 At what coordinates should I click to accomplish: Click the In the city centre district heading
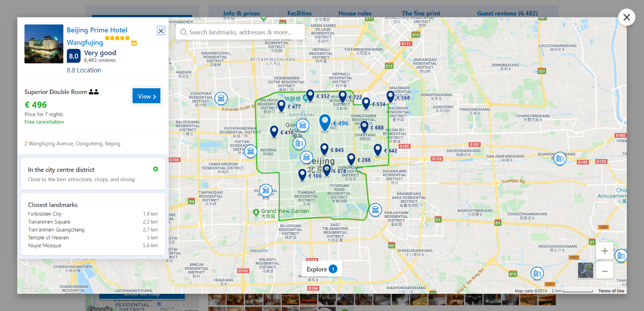pyautogui.click(x=61, y=170)
